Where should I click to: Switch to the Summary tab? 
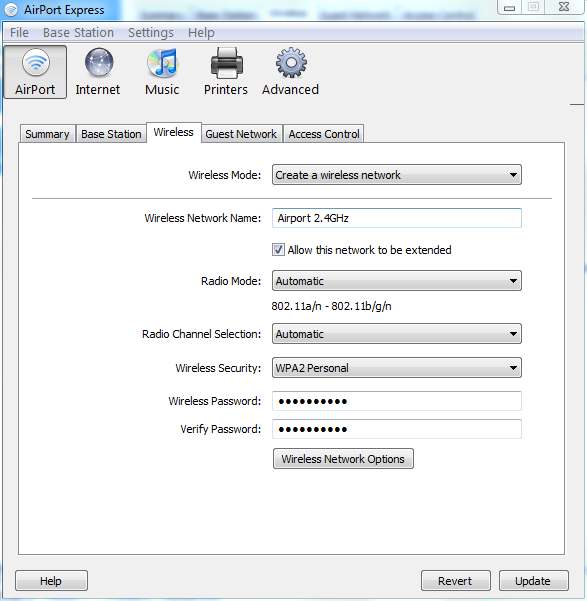[47, 134]
